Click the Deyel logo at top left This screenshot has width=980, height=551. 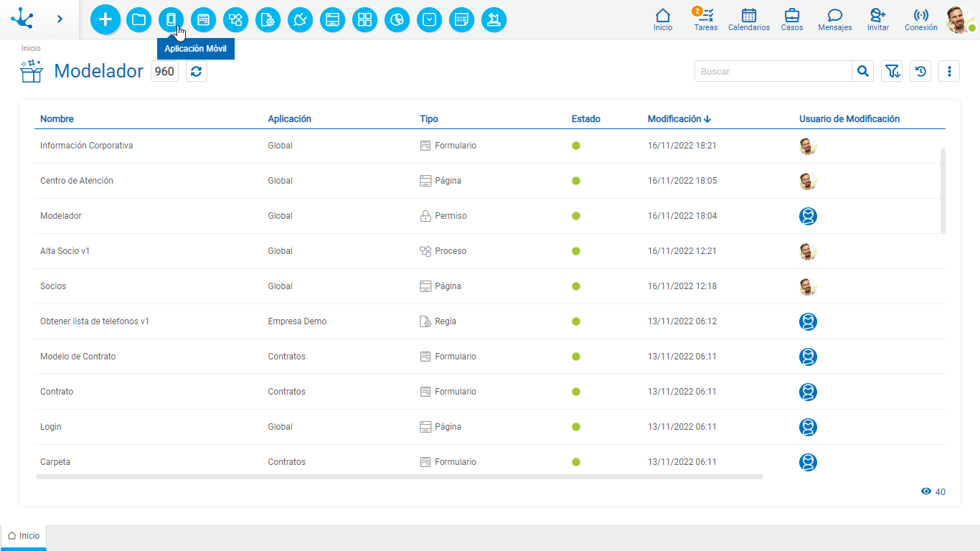22,19
